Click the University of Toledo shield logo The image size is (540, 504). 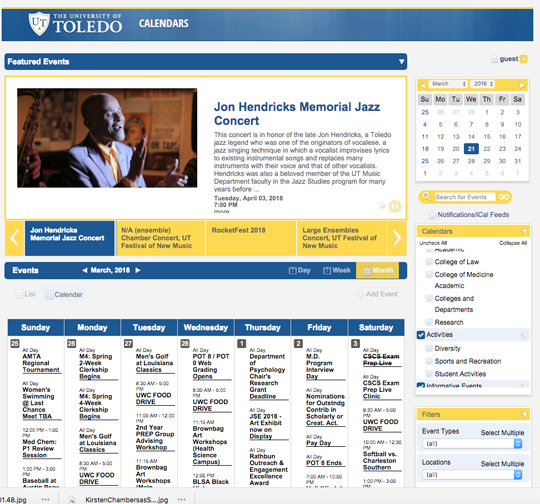pos(39,23)
